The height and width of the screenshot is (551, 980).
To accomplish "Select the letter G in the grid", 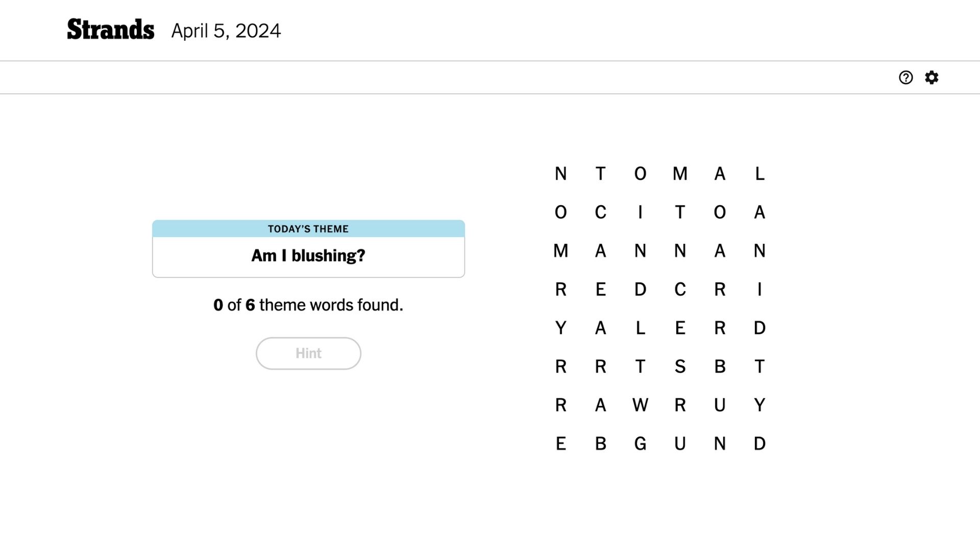I will coord(640,444).
